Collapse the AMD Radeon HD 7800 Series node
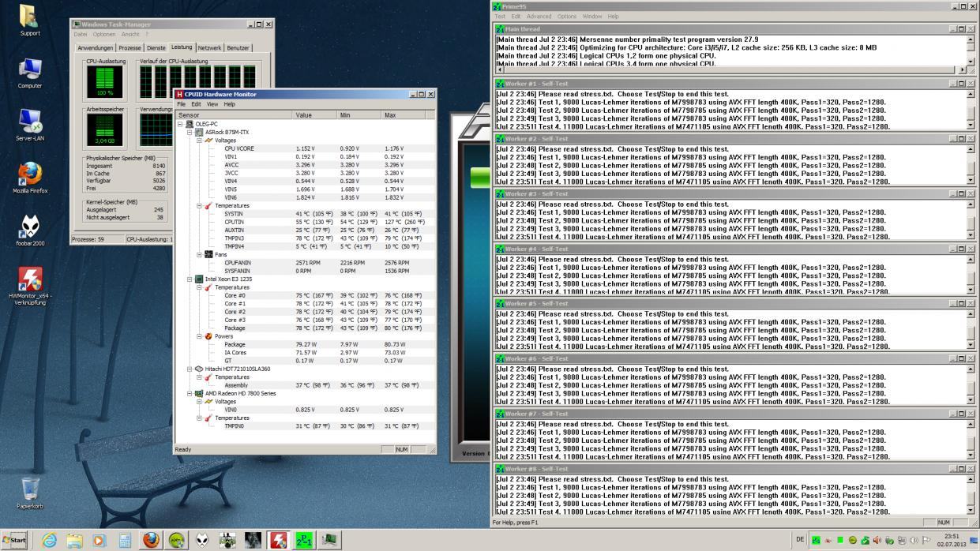Viewport: 980px width, 551px height. tap(190, 393)
